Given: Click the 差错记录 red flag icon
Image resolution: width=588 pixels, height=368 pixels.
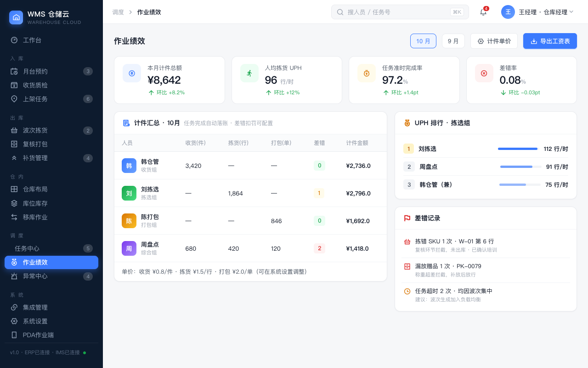Looking at the screenshot, I should pos(407,218).
